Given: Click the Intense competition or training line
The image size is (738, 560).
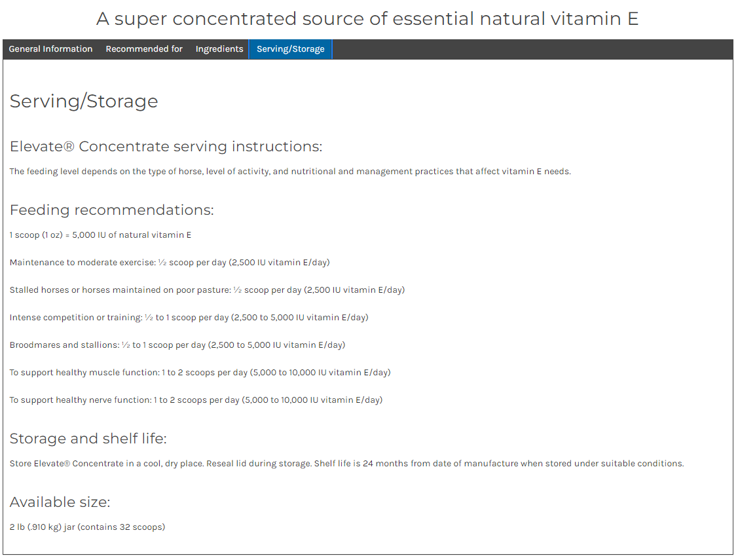Looking at the screenshot, I should click(x=189, y=318).
